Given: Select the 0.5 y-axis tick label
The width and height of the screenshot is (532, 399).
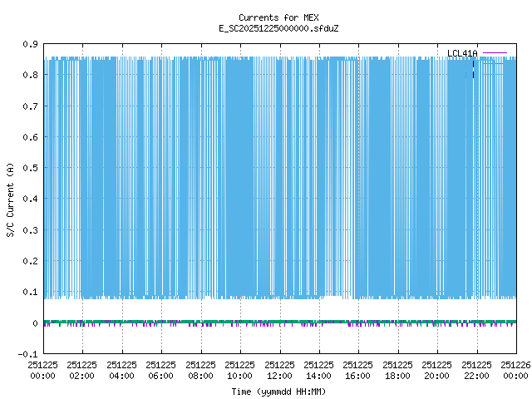Looking at the screenshot, I should coord(30,168).
